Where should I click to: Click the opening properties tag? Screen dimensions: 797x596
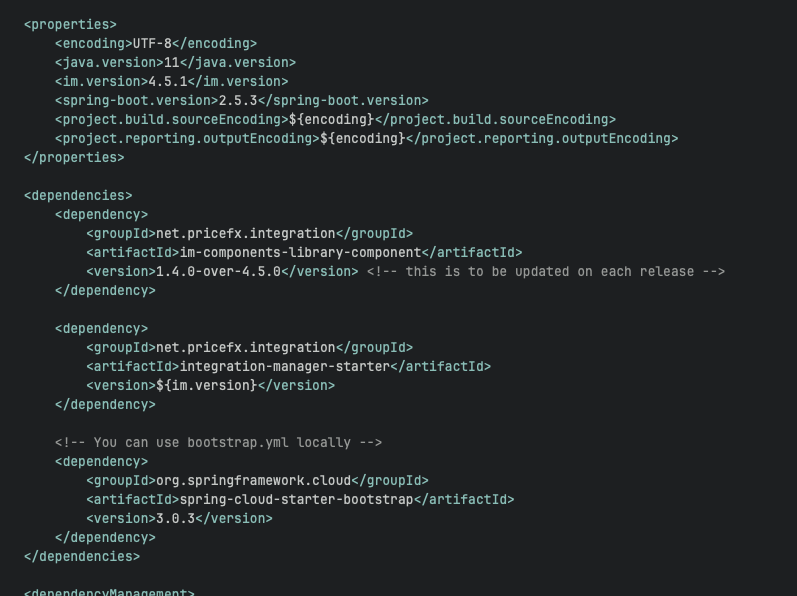70,24
